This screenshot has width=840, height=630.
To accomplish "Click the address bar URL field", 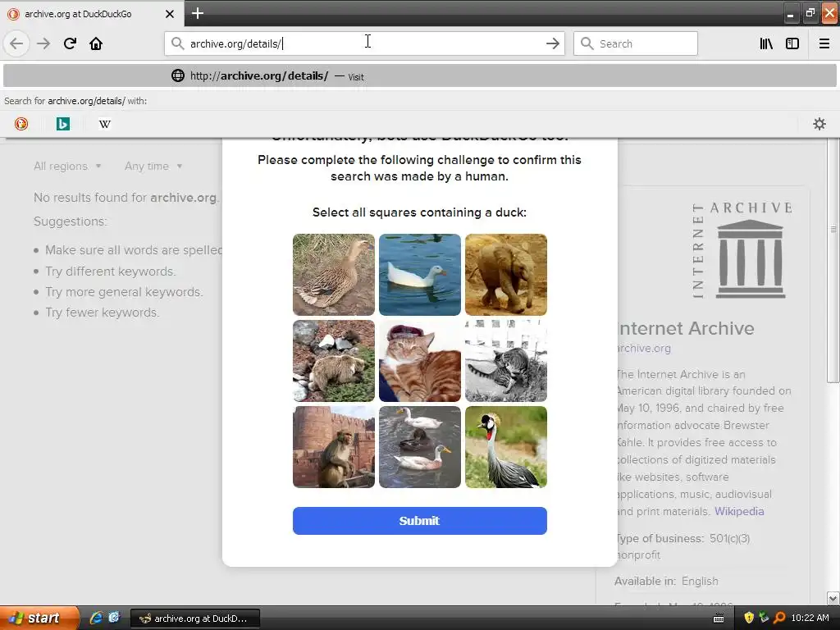I will [364, 43].
